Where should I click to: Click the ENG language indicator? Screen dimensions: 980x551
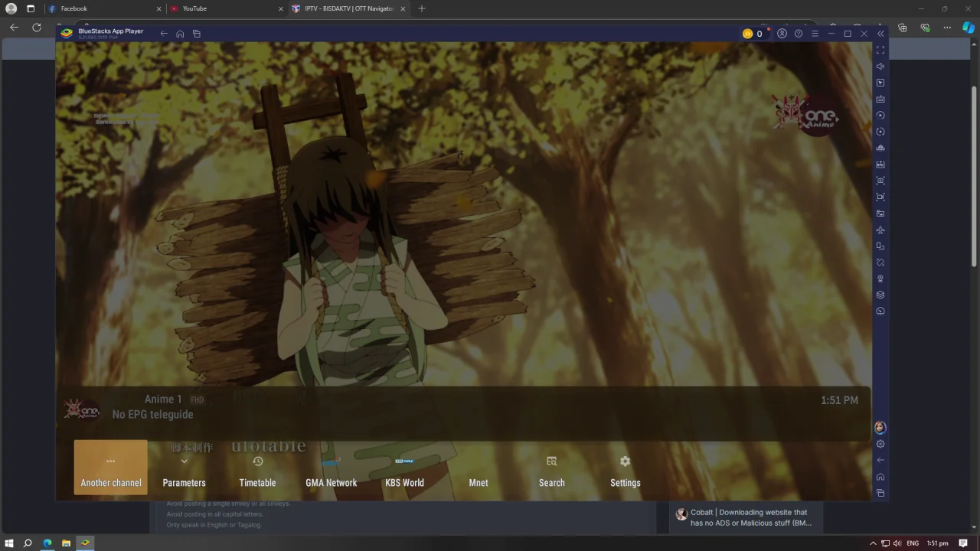(913, 543)
